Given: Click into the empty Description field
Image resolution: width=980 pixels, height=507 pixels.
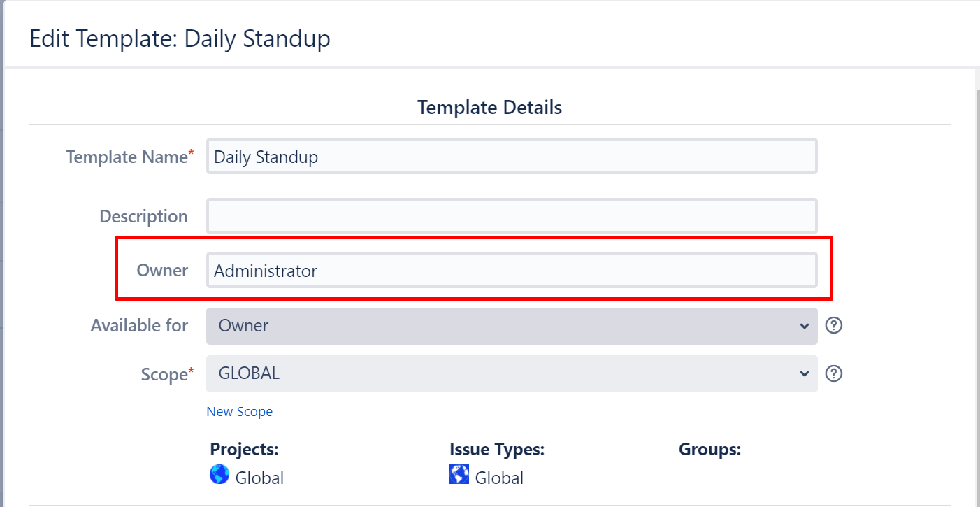Looking at the screenshot, I should click(x=511, y=217).
